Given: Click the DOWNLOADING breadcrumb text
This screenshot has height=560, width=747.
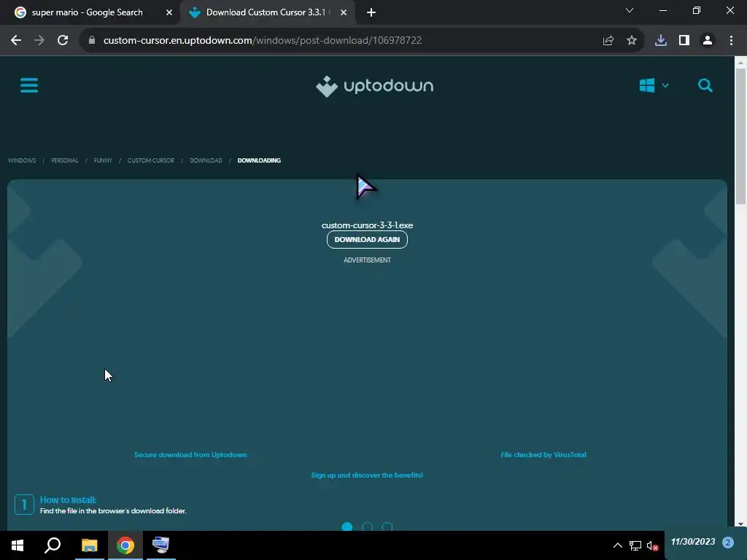Looking at the screenshot, I should coord(259,160).
